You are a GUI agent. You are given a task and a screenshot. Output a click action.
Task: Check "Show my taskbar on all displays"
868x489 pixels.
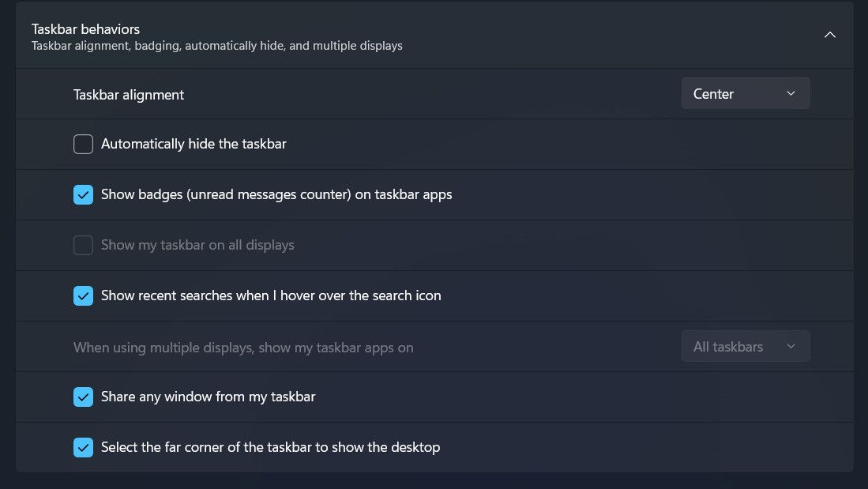coord(83,245)
